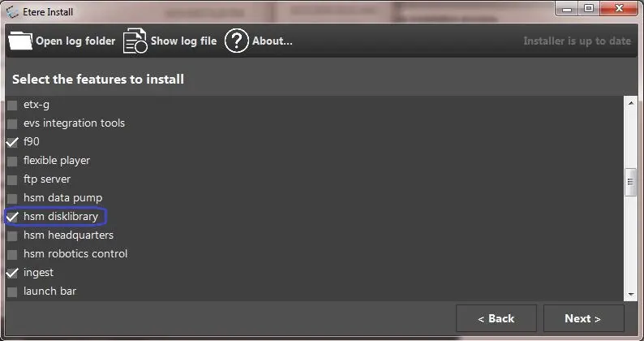Check the hsm headquarters checkbox
Screen dimensions: 644x341
click(12, 235)
